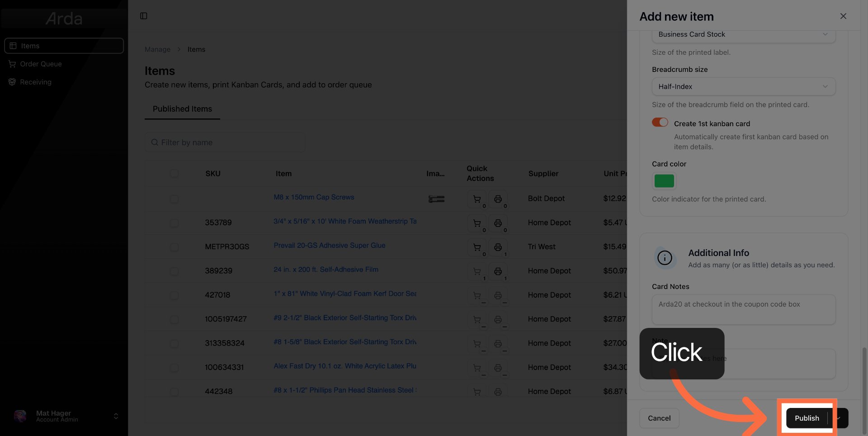Image resolution: width=868 pixels, height=436 pixels.
Task: Click the Additional Info circle icon
Action: point(665,258)
